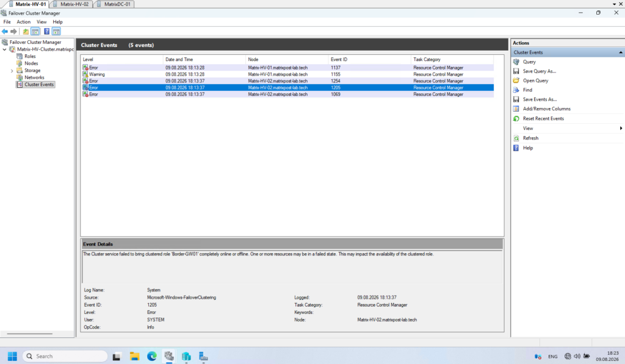This screenshot has width=625, height=364.
Task: Click Add/Remove Columns action
Action: 546,109
